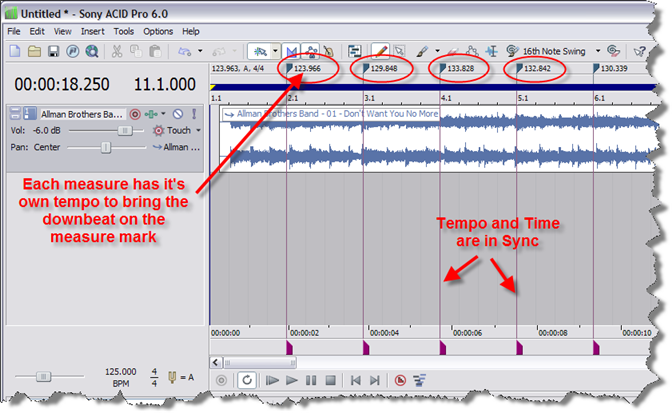Open the Tools menu
Image resolution: width=672 pixels, height=413 pixels.
coord(124,31)
